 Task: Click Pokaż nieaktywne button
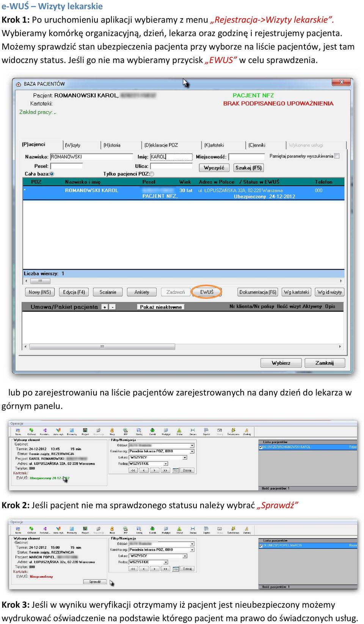click(161, 307)
